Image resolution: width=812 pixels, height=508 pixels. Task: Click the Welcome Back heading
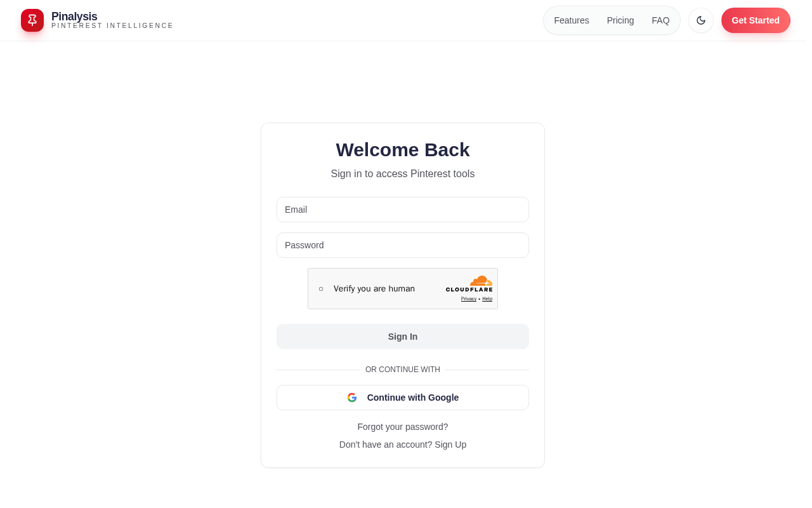click(403, 150)
